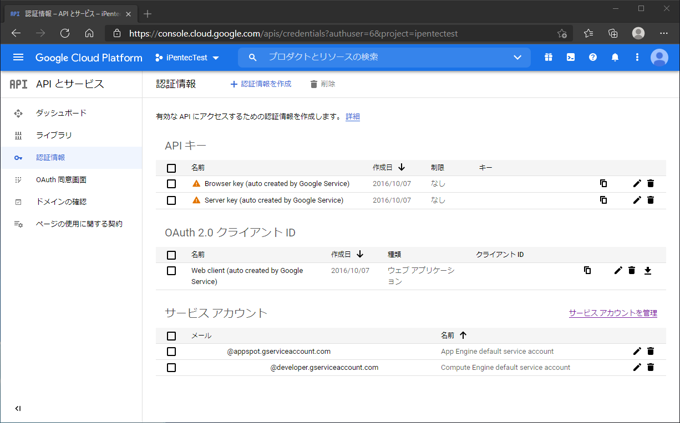The width and height of the screenshot is (680, 423).
Task: Delete the Web client OAuth entry
Action: [x=632, y=270]
